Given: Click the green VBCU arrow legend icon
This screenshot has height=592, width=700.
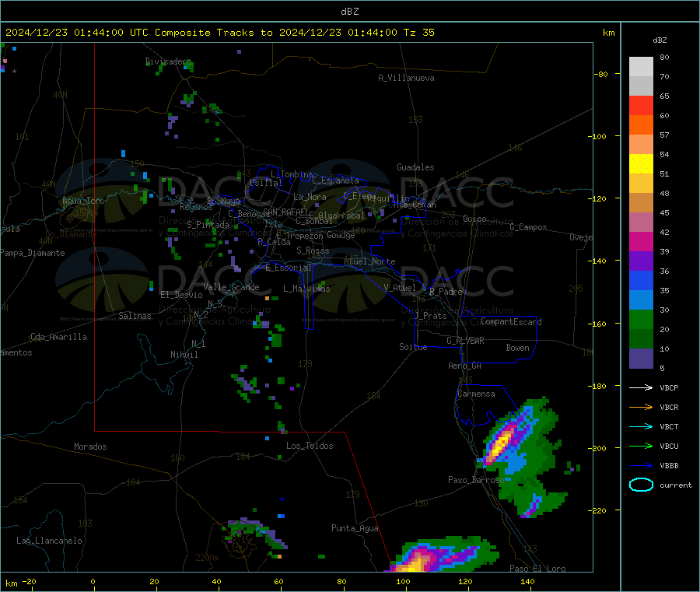Looking at the screenshot, I should [641, 446].
